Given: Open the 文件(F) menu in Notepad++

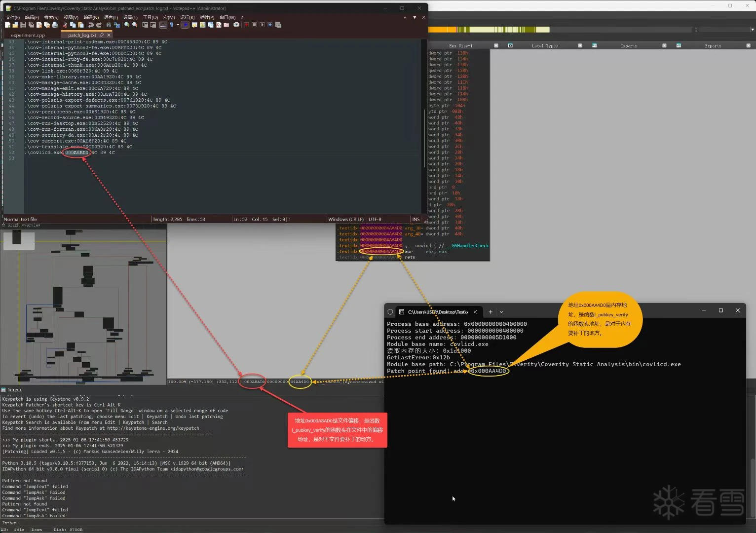Looking at the screenshot, I should 13,17.
